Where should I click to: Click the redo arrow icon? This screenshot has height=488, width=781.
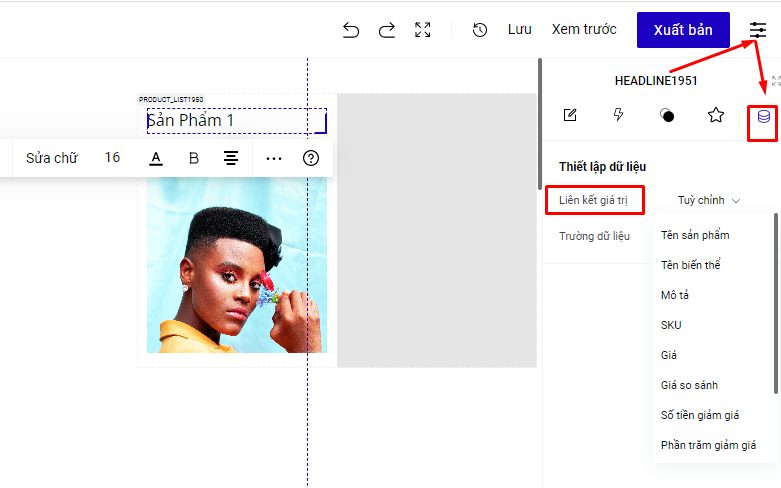pos(386,30)
